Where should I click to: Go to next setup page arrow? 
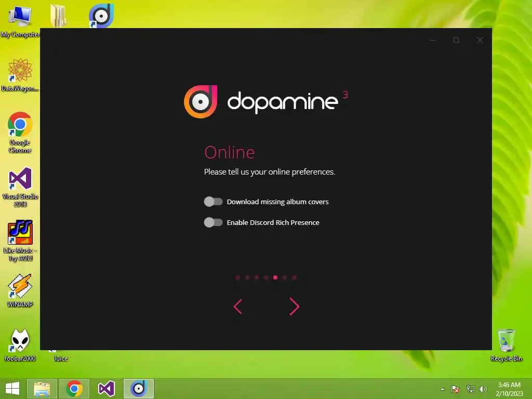coord(294,307)
